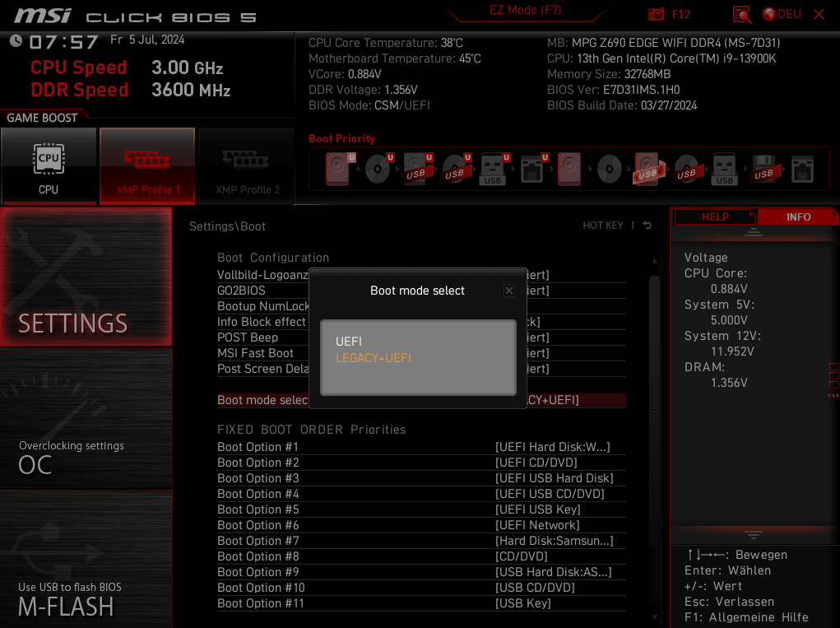Image resolution: width=840 pixels, height=628 pixels.
Task: Open the Boot Option #8 CD/DVD value
Action: click(522, 556)
